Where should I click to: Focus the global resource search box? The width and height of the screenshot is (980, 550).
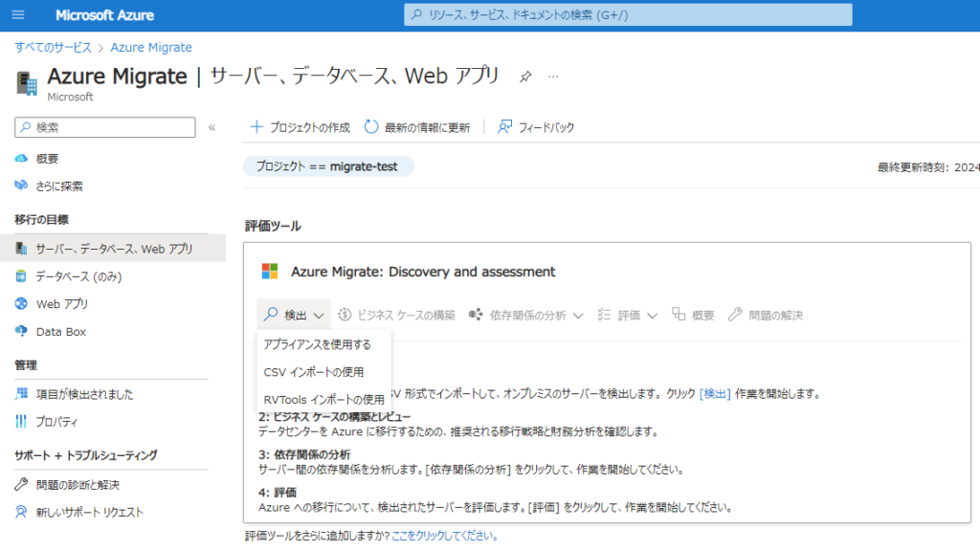[628, 14]
